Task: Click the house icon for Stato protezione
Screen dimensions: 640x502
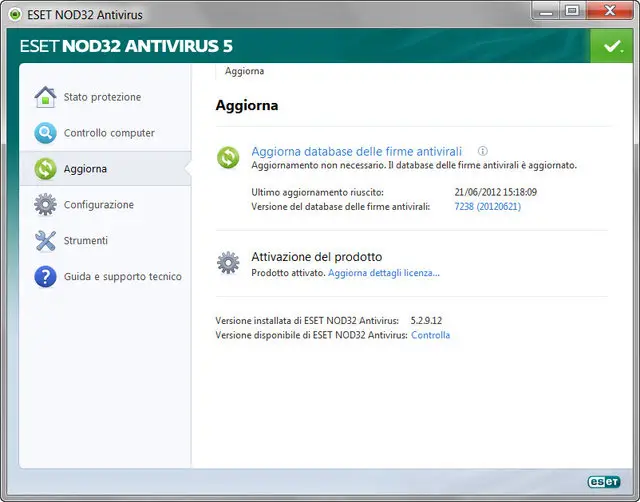Action: (45, 97)
